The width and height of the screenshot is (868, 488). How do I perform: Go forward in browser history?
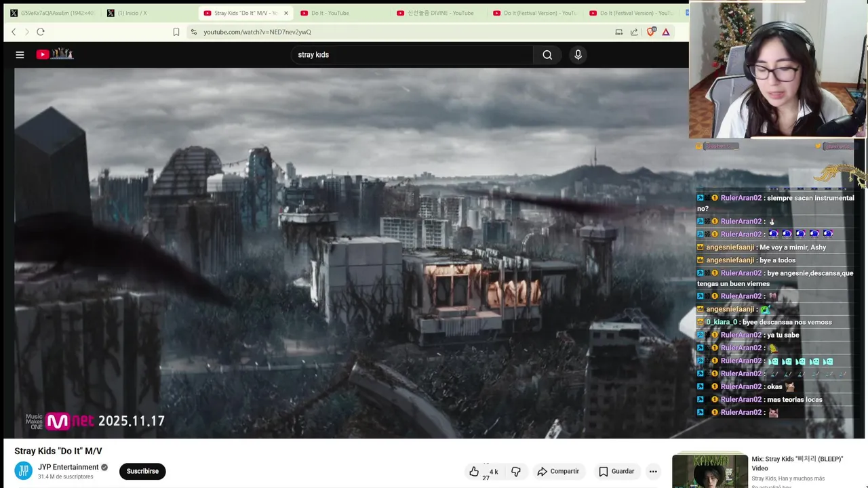27,32
